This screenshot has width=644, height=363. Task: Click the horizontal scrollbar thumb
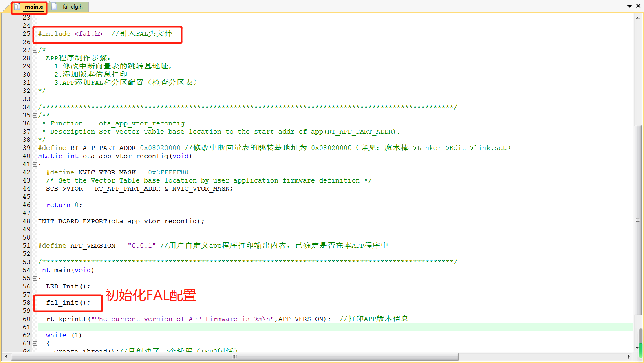click(x=235, y=356)
